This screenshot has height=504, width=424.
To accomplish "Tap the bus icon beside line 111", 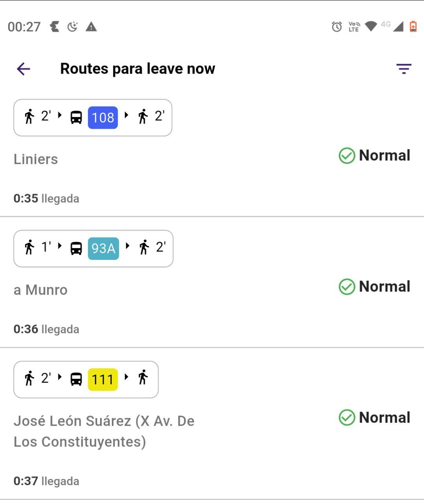I will click(x=76, y=379).
